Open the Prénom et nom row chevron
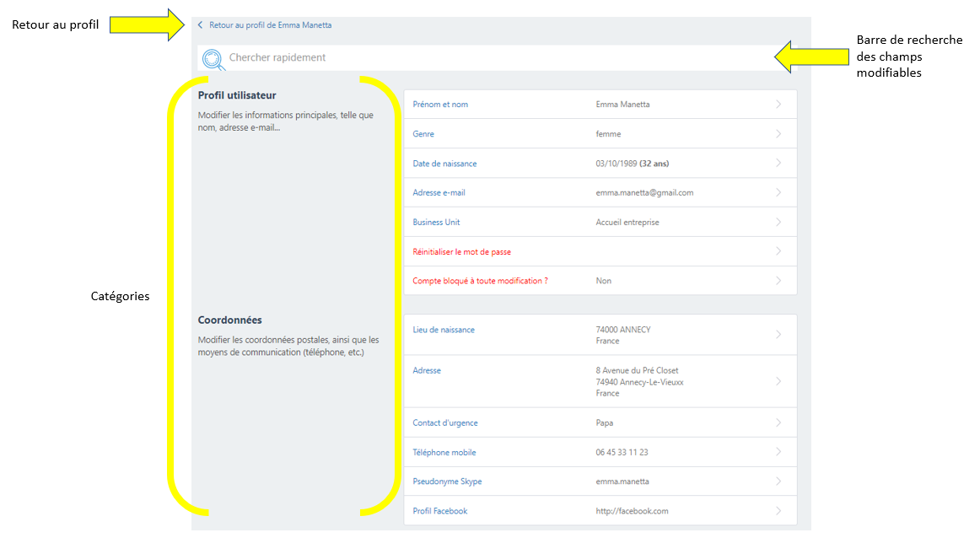 [x=778, y=105]
